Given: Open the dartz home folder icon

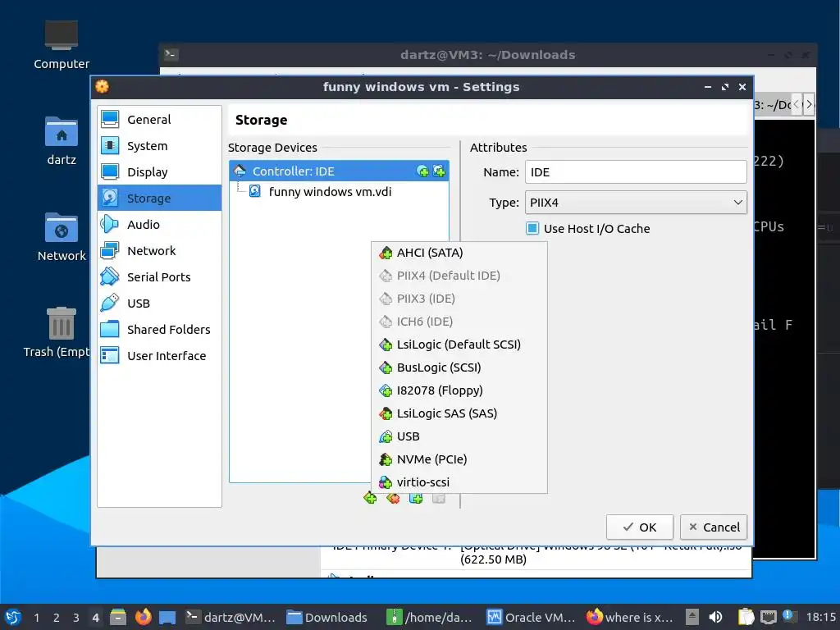Looking at the screenshot, I should (61, 141).
